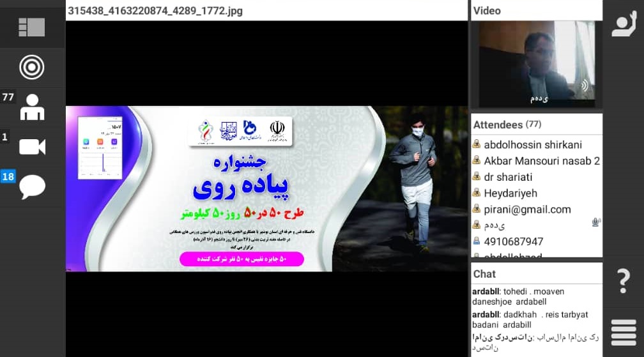
Task: Click microphone icon in the attendee list
Action: click(x=595, y=222)
